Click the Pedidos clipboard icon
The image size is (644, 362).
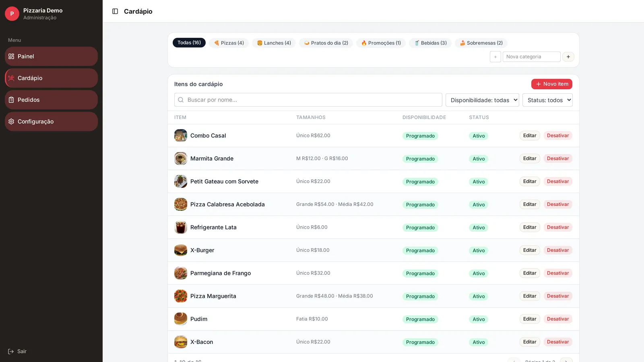(x=11, y=100)
